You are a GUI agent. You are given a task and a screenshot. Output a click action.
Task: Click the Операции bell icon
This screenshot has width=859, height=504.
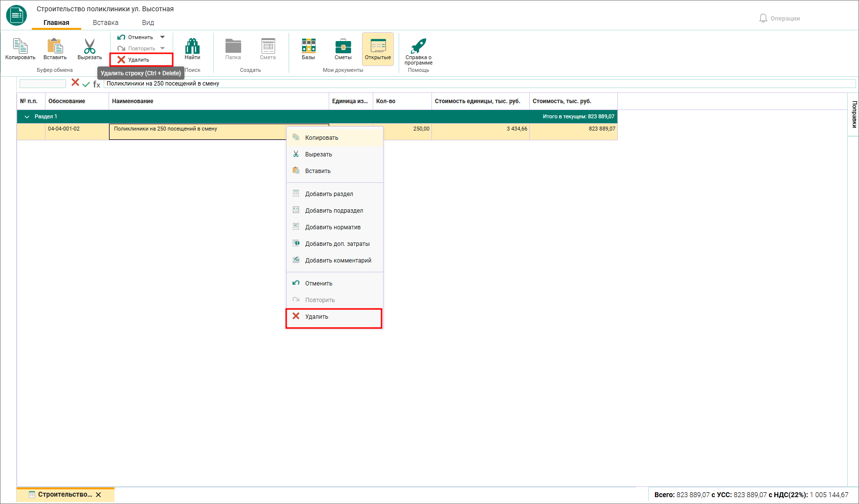763,18
